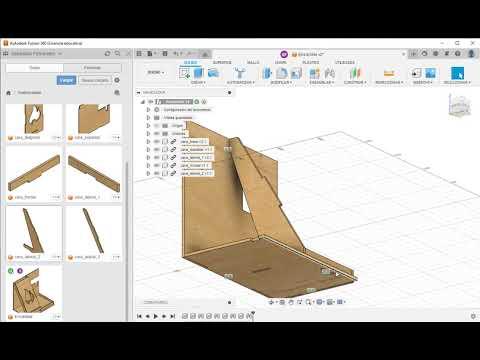This screenshot has width=480, height=360.
Task: Expand Configuración del documento node
Action: click(149, 110)
